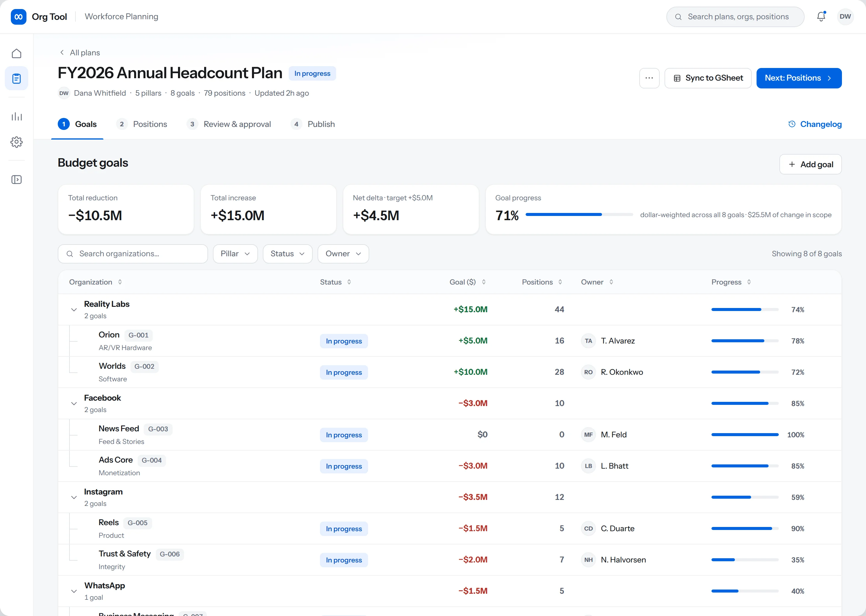
Task: Focus the Search plans, orgs, positions field
Action: [x=735, y=17]
